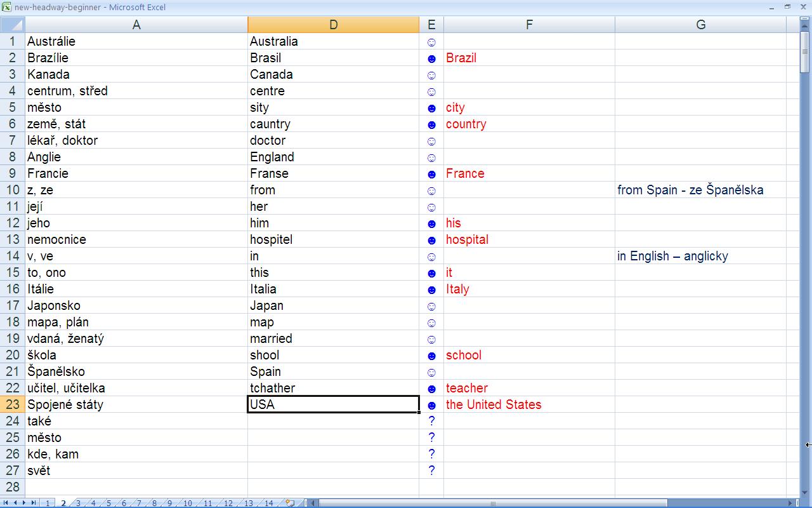Click the last-sheet navigation arrow

point(34,502)
